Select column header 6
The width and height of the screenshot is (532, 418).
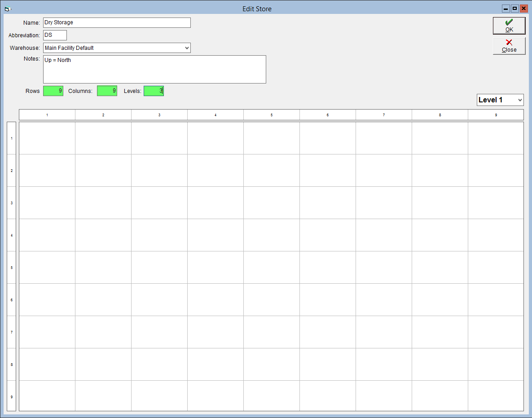[328, 115]
